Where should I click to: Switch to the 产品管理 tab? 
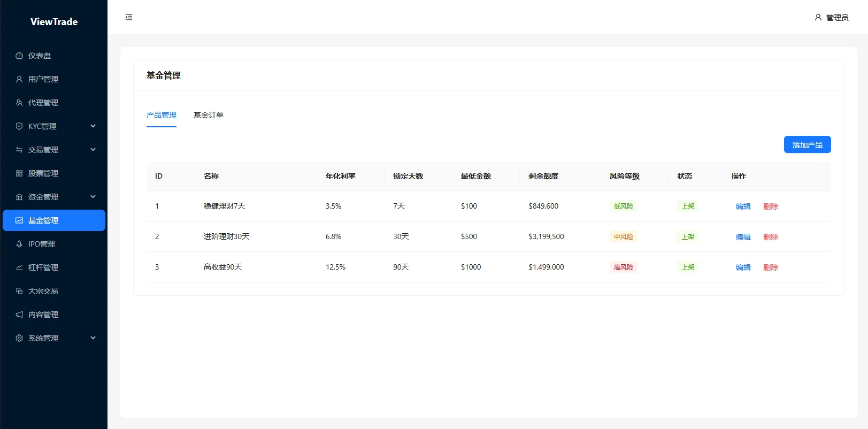click(162, 115)
